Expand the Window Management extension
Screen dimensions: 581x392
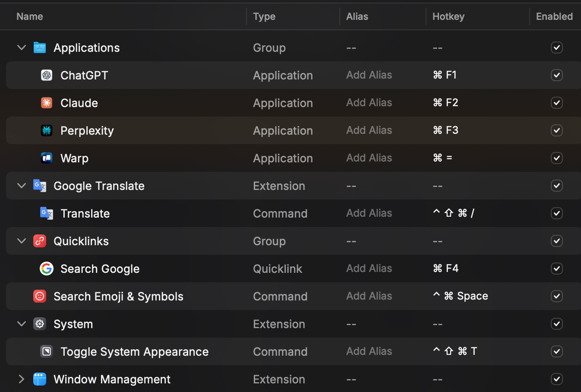[x=22, y=379]
